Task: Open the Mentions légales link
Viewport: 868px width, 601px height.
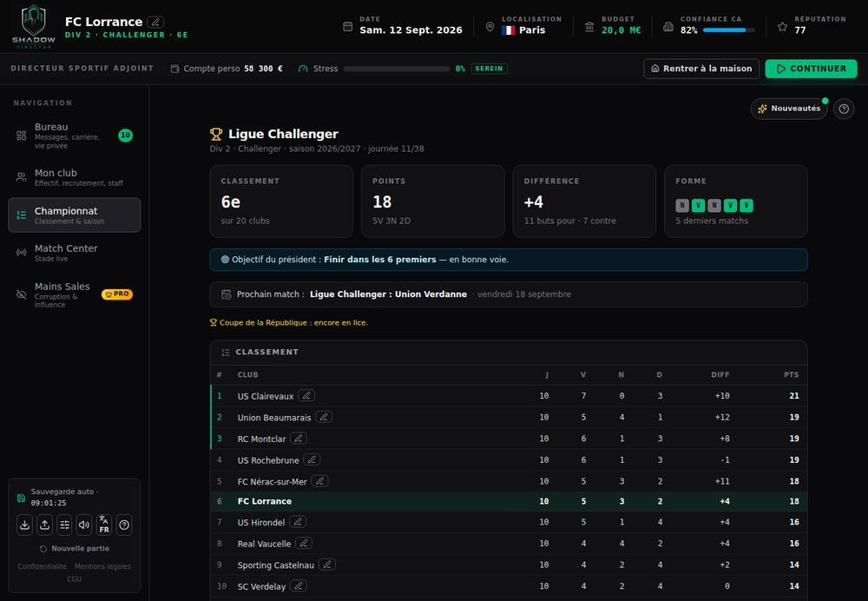Action: (103, 566)
